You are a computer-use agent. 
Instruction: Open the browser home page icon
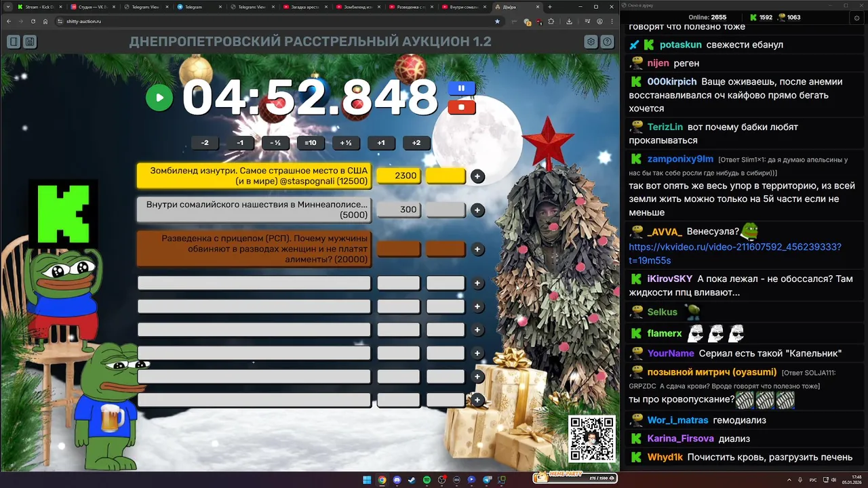coord(45,21)
